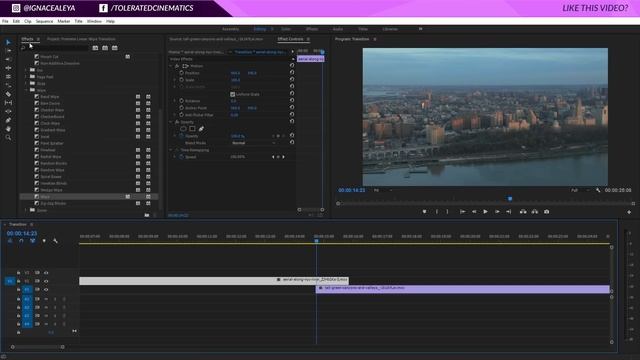Screen dimensions: 640x360
Task: Select the Hand tool
Action: click(8, 129)
